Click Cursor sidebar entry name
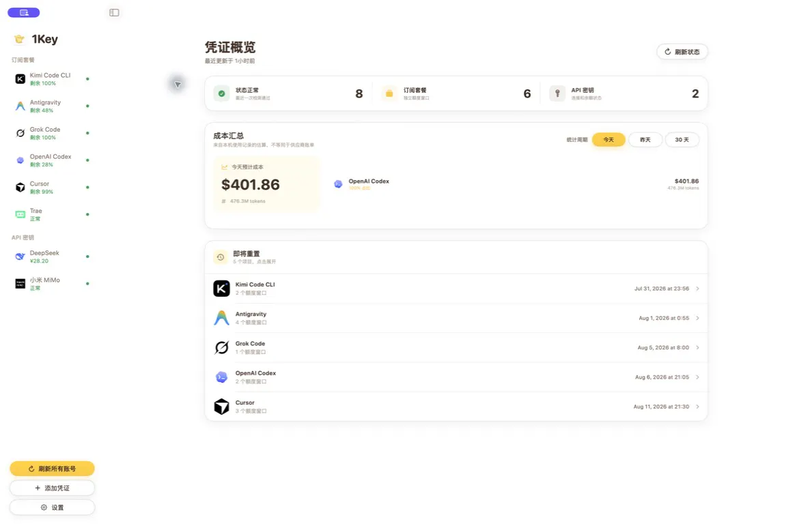The height and width of the screenshot is (524, 812). tap(40, 184)
